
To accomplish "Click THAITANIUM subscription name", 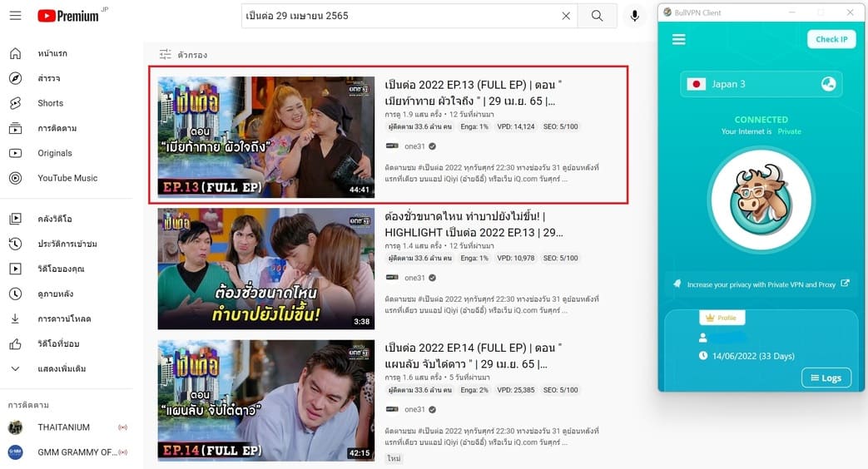I will (63, 427).
